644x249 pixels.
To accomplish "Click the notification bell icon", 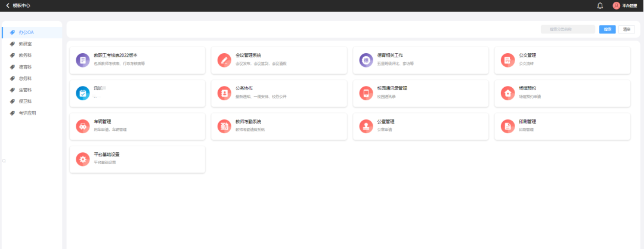I will (600, 5).
